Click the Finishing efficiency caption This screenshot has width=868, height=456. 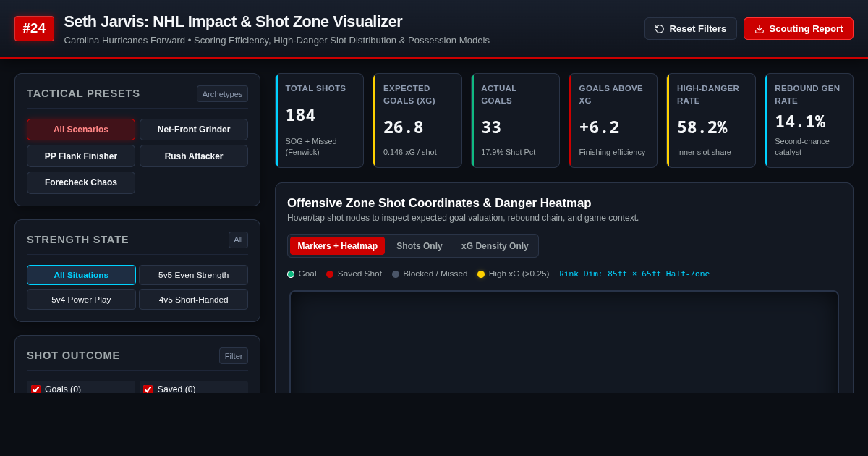point(612,152)
